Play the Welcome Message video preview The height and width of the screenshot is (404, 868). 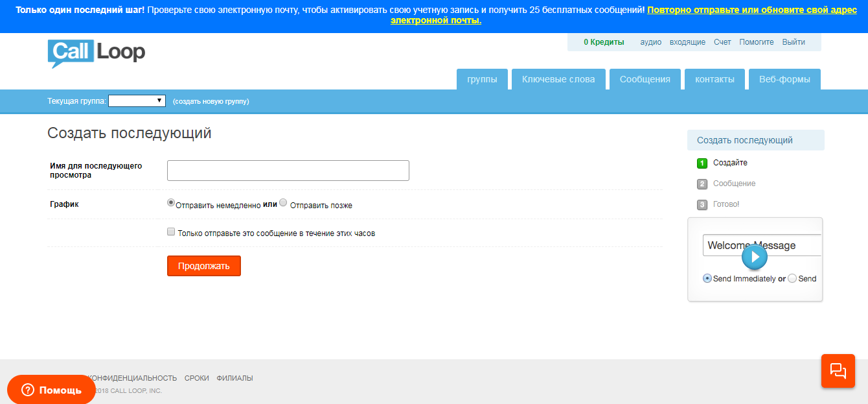pyautogui.click(x=755, y=257)
